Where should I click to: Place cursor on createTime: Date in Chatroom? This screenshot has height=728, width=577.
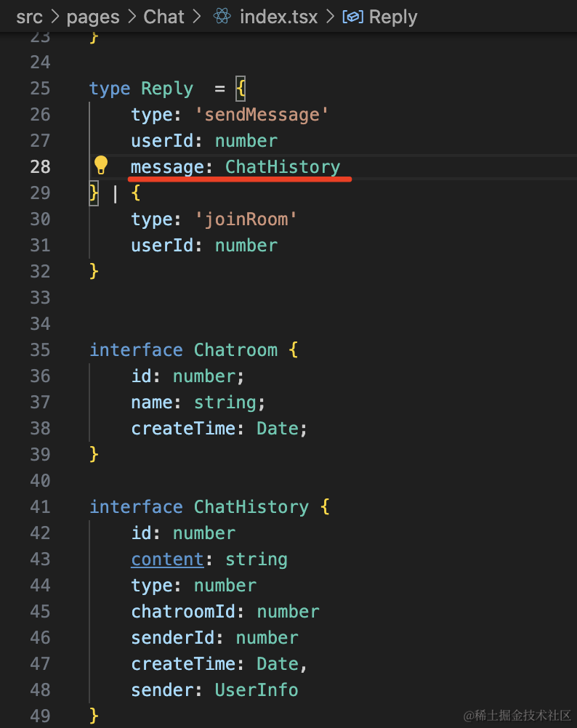tap(219, 428)
